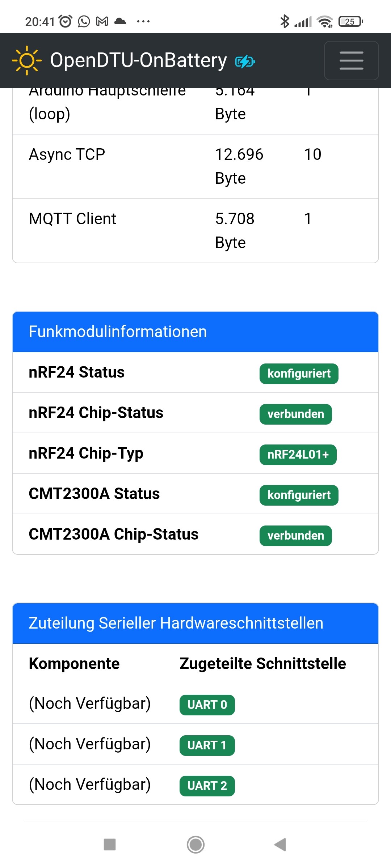Click the sun logo icon

click(27, 60)
